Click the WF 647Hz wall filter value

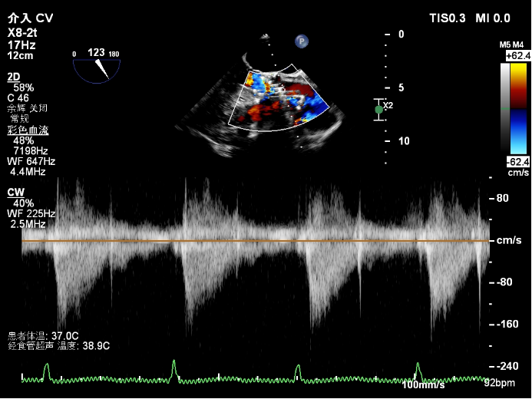(31, 161)
